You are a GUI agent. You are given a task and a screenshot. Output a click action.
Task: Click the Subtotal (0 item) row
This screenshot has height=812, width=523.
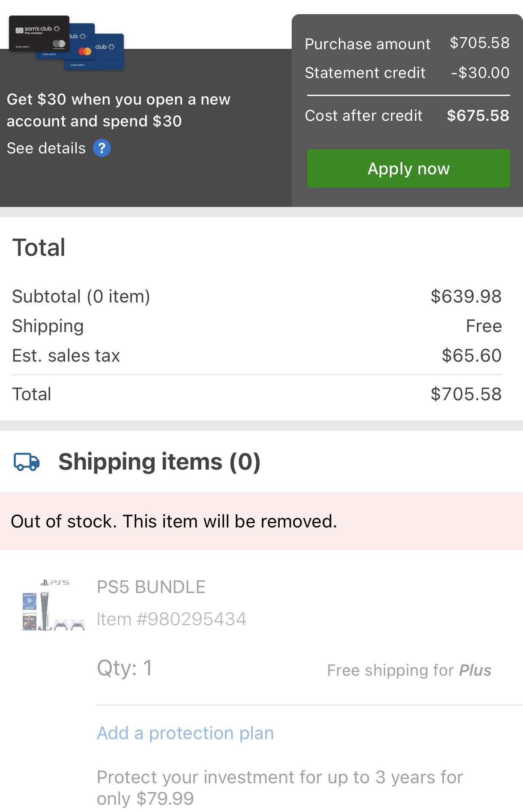coord(257,297)
